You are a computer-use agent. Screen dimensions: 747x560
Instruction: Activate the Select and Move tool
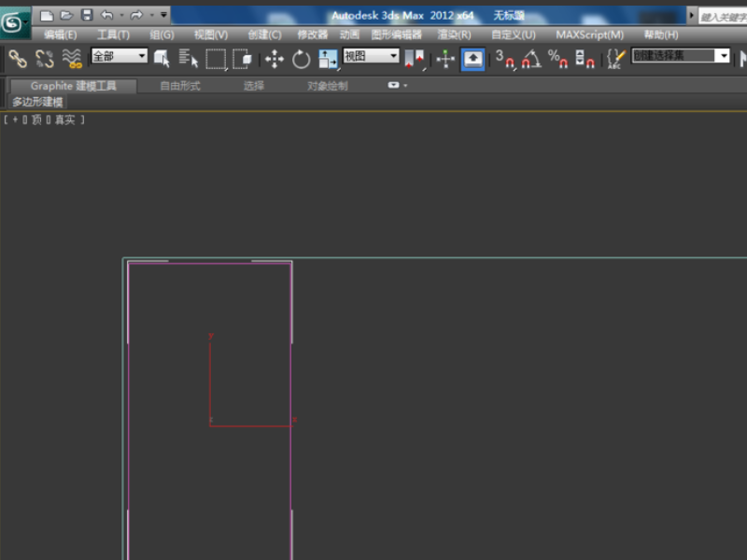point(275,60)
